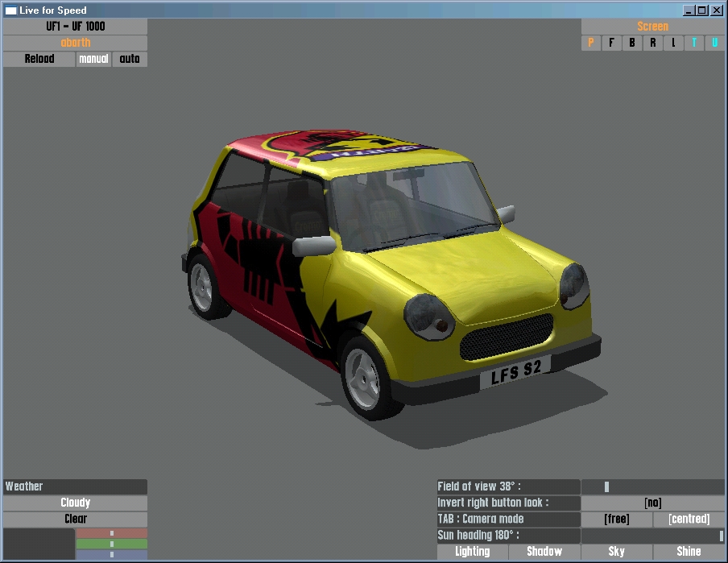728x563 pixels.
Task: Switch reload mode to manual
Action: tap(93, 59)
